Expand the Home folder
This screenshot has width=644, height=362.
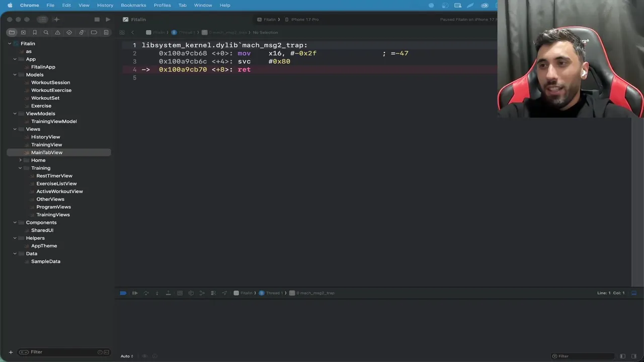[x=20, y=160]
